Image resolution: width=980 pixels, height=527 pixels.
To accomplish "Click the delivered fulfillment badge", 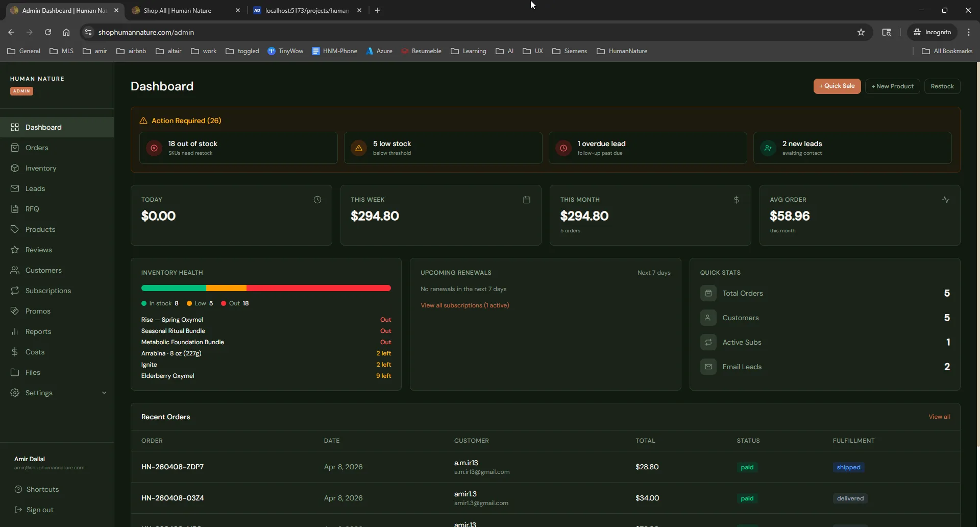I will 850,498.
